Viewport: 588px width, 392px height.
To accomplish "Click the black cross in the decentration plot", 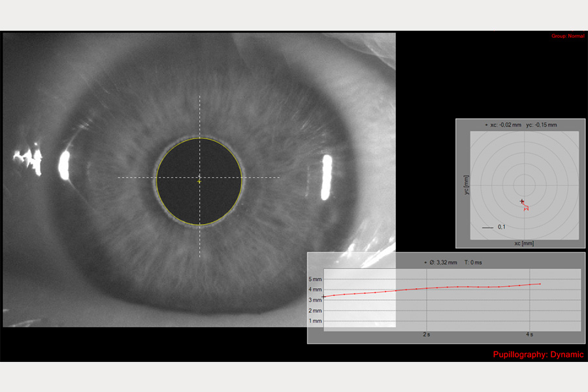I will pos(521,201).
